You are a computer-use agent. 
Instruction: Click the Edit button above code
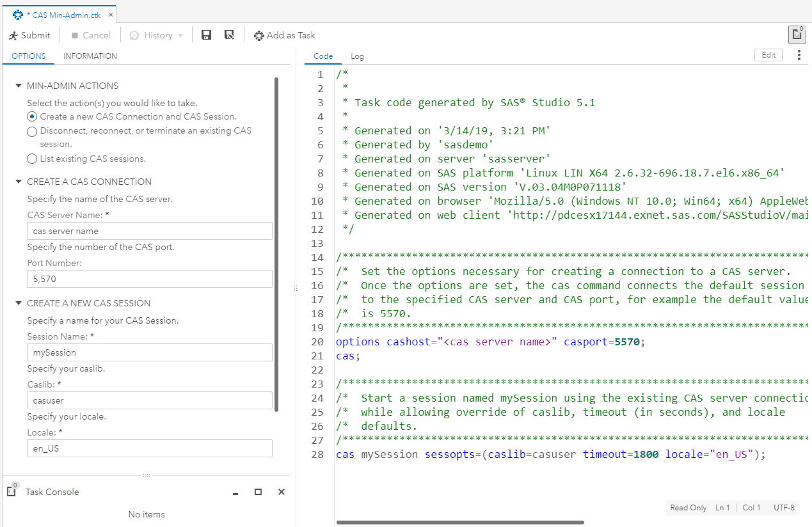pos(768,55)
